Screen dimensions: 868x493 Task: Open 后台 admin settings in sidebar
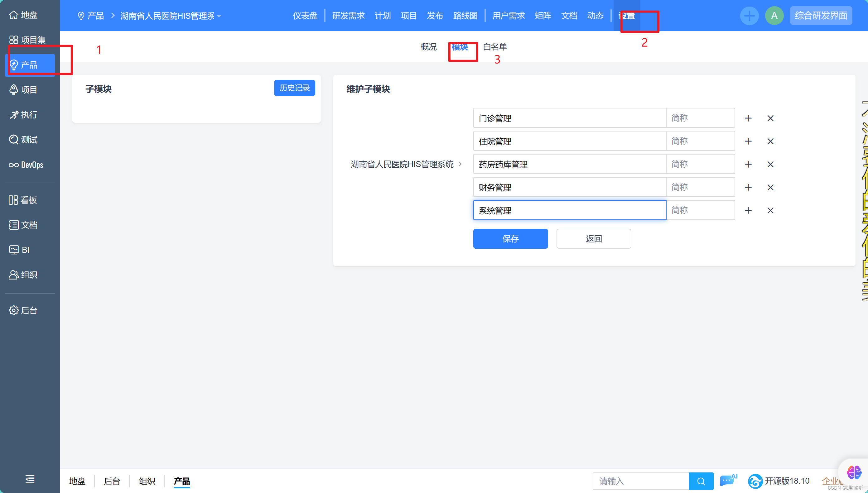tap(23, 310)
